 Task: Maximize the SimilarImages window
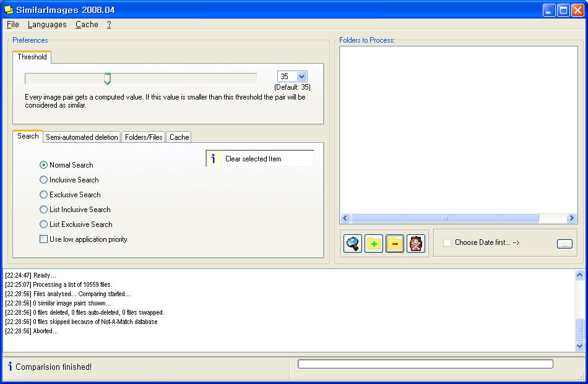tap(563, 10)
